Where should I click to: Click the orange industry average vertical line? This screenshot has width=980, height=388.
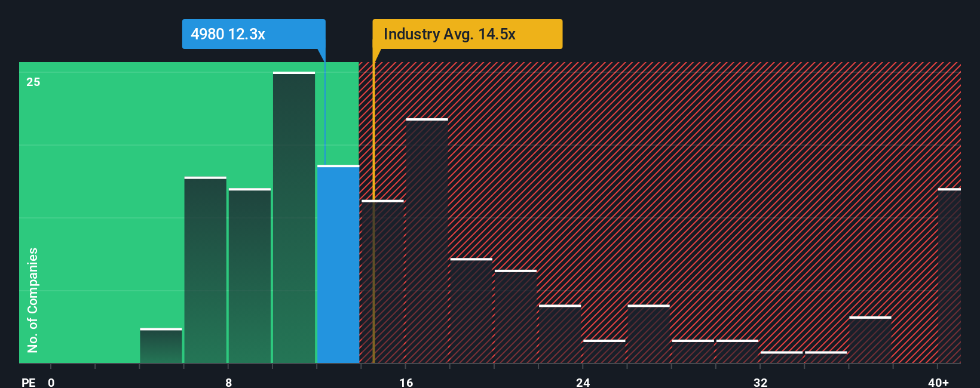373,206
